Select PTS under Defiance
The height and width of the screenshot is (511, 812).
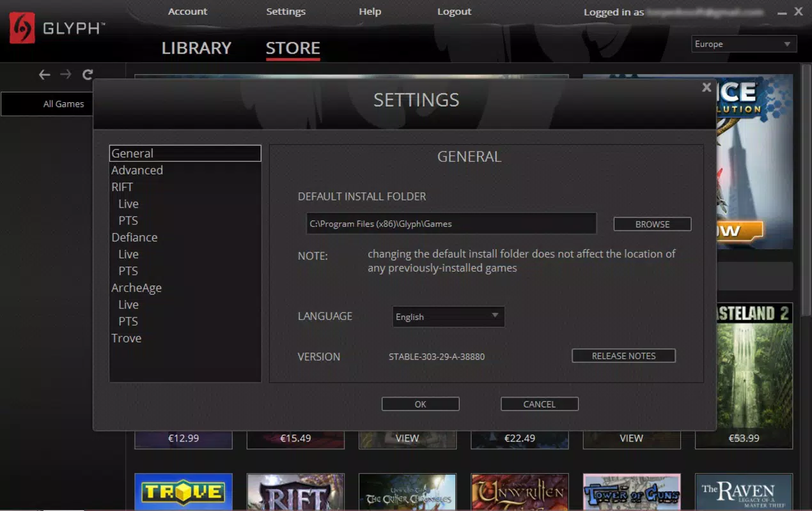pos(185,271)
